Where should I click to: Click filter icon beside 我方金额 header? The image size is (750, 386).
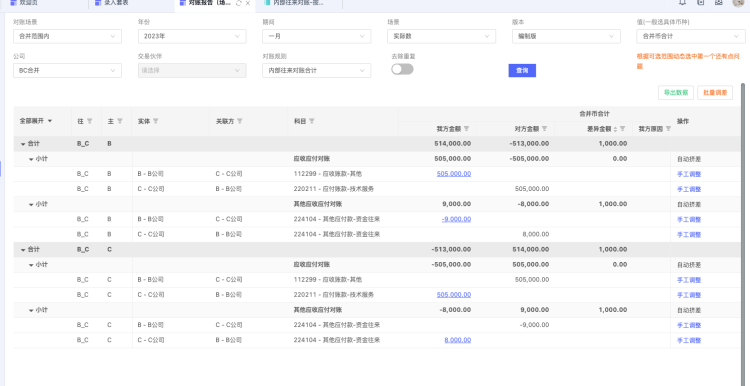tap(466, 129)
